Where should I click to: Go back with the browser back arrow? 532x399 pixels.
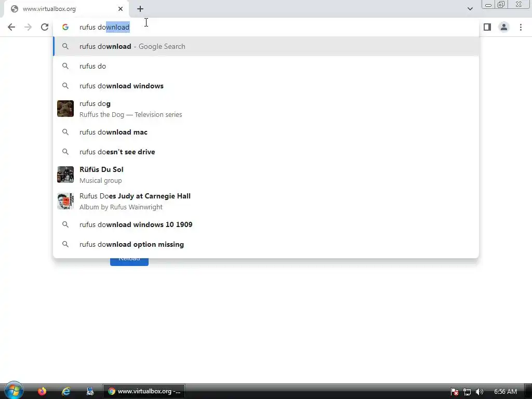pos(11,27)
